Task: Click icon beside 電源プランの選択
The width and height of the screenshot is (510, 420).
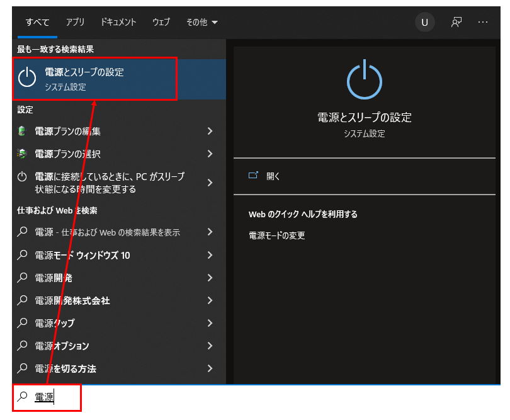Action: pyautogui.click(x=22, y=154)
